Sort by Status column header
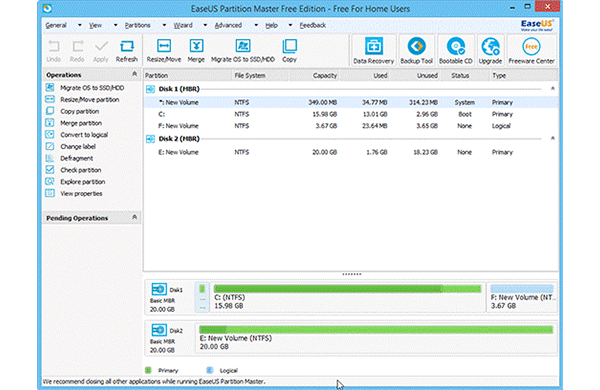This screenshot has height=390, width=600. (x=465, y=75)
